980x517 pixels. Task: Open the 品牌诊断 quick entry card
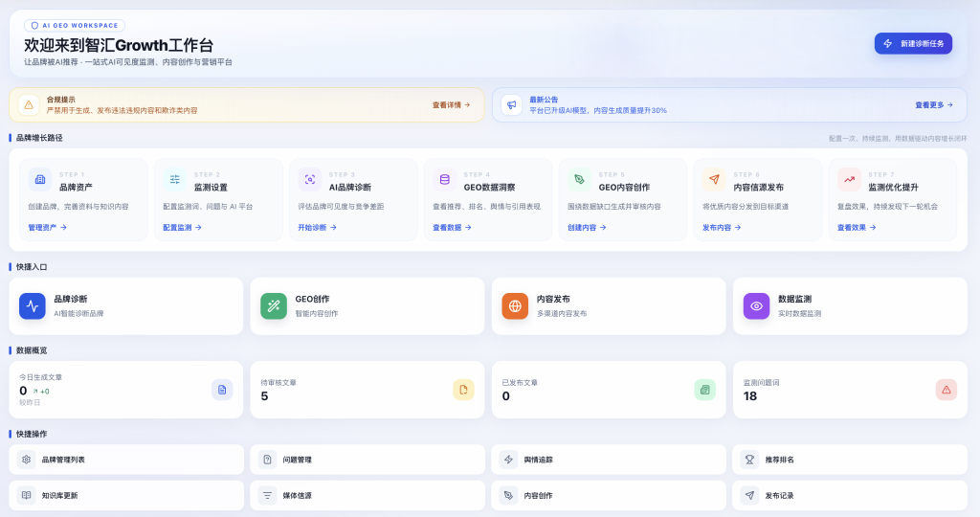coord(125,306)
